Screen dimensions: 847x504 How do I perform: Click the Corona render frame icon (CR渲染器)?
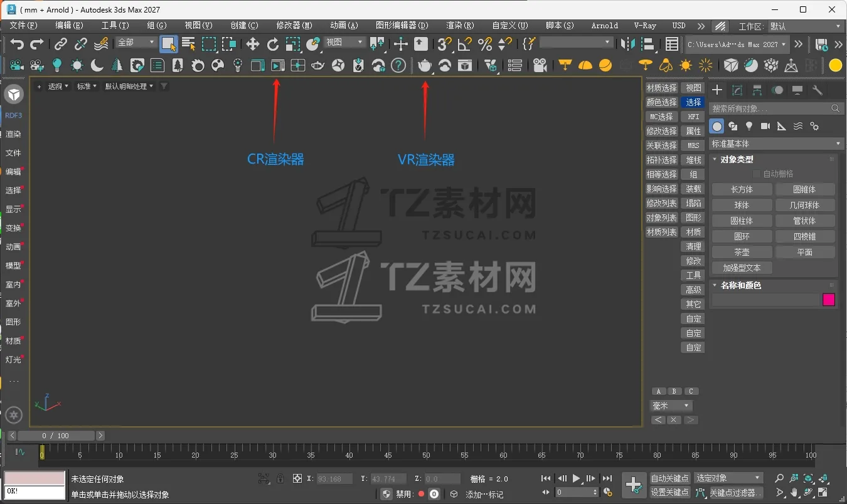click(x=277, y=65)
